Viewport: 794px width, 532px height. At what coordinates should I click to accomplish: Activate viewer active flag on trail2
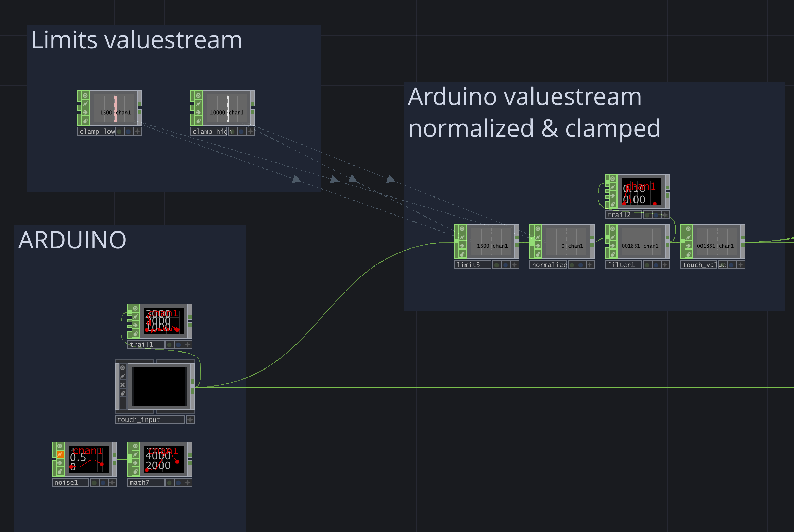tap(665, 215)
